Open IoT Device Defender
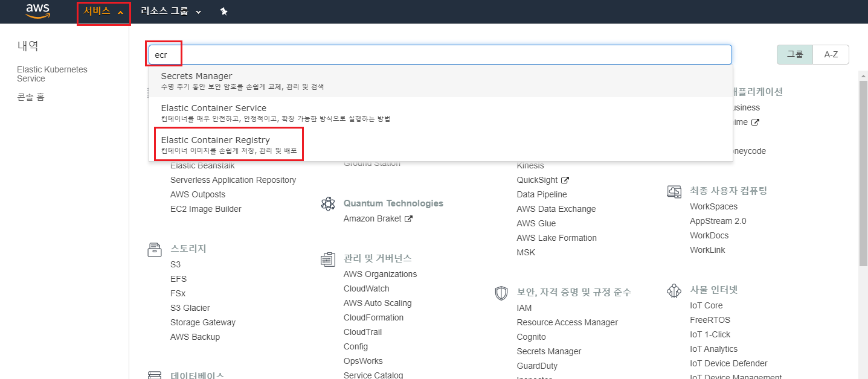Image resolution: width=868 pixels, height=379 pixels. click(x=728, y=363)
